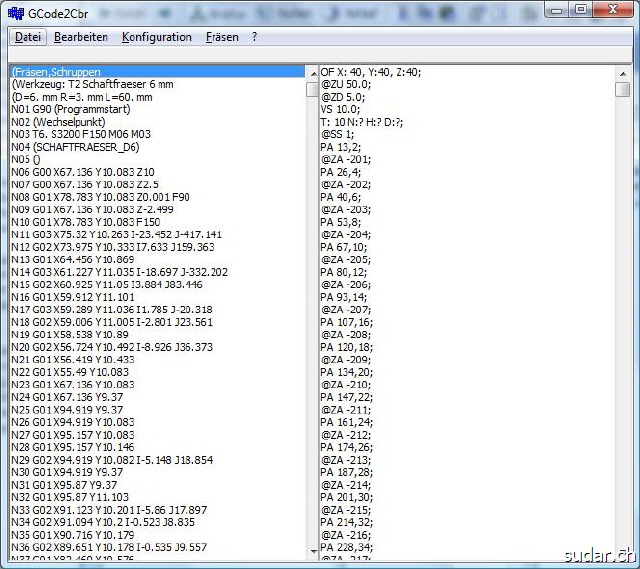Click output line 'PA 40,6;'

click(x=341, y=197)
